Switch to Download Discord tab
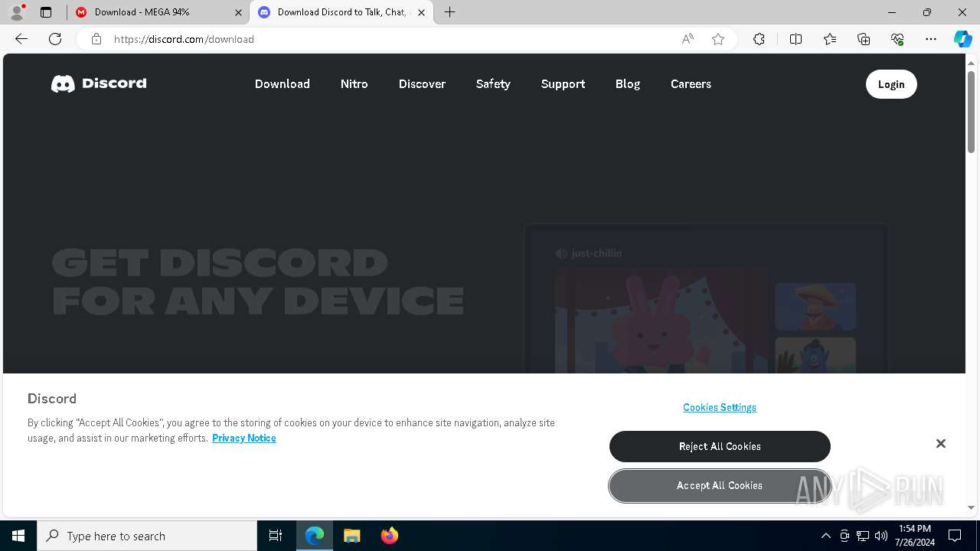980x551 pixels. 341,12
